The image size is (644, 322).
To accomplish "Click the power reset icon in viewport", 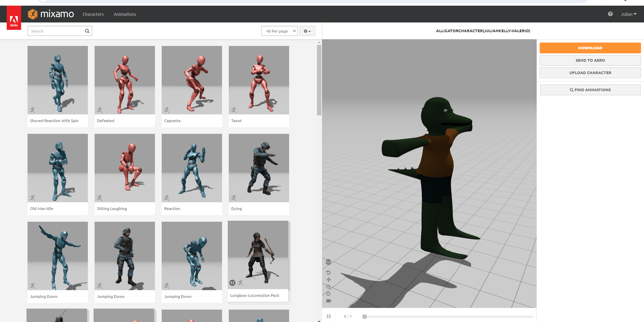I will tap(328, 293).
